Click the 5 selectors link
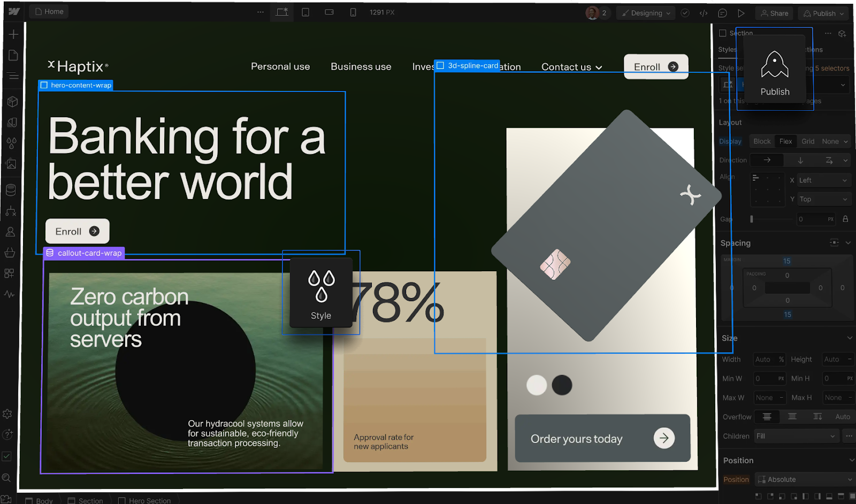The image size is (856, 504). (832, 68)
